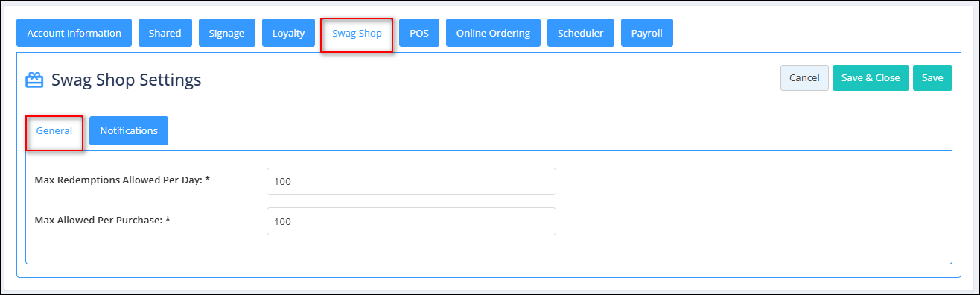Select the Swag Shop tab
980x295 pixels.
357,34
